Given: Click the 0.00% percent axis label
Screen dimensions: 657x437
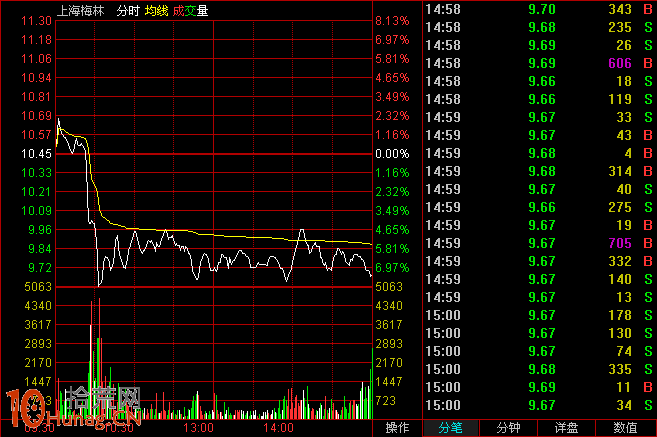Looking at the screenshot, I should [392, 154].
